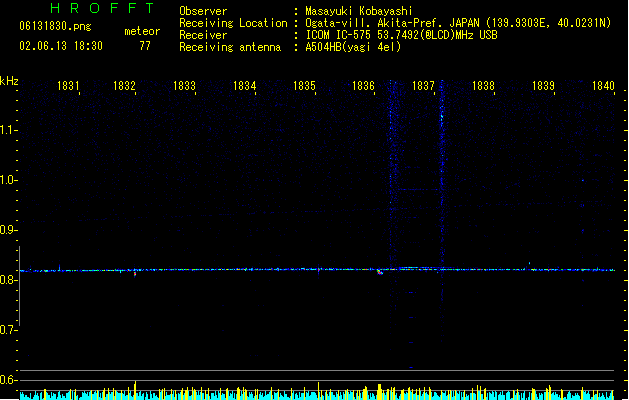The height and width of the screenshot is (400, 629).
Task: Click the 0.8 kHz frequency label
Action: (8, 280)
